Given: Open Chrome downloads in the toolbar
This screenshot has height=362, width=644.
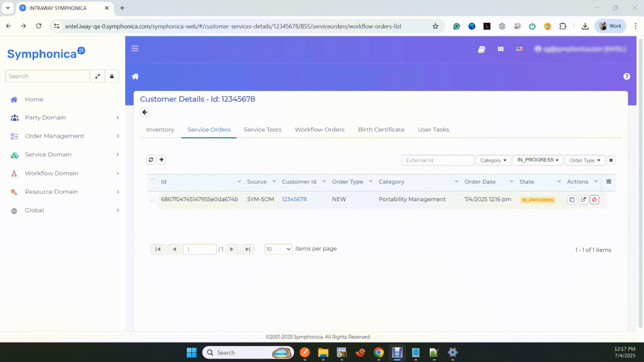Looking at the screenshot, I should 585,26.
